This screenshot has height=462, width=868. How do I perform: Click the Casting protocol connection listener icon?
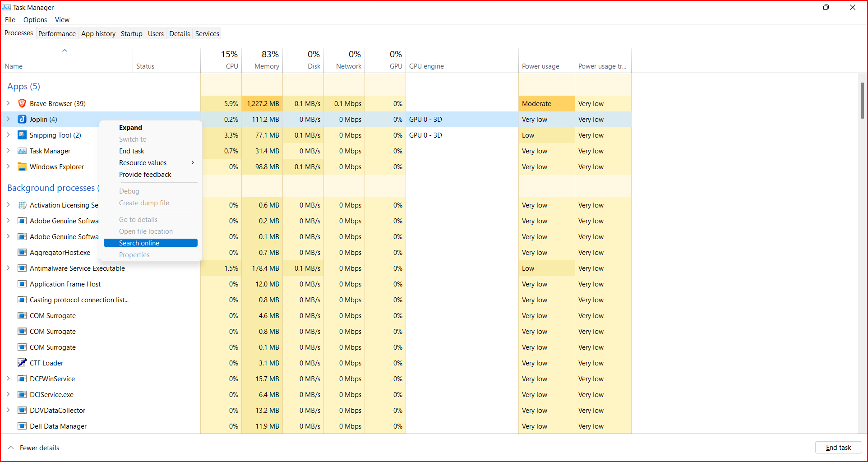(22, 300)
